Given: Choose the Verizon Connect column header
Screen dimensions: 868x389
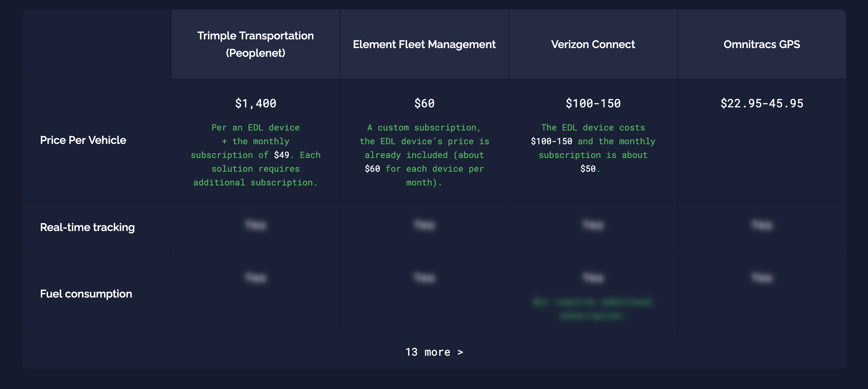Looking at the screenshot, I should 593,44.
